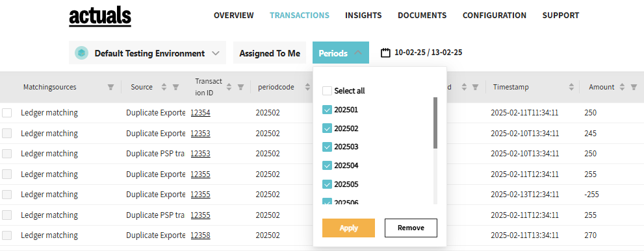Screen dimensions: 644x251
Task: Open the Configuration menu
Action: [495, 16]
